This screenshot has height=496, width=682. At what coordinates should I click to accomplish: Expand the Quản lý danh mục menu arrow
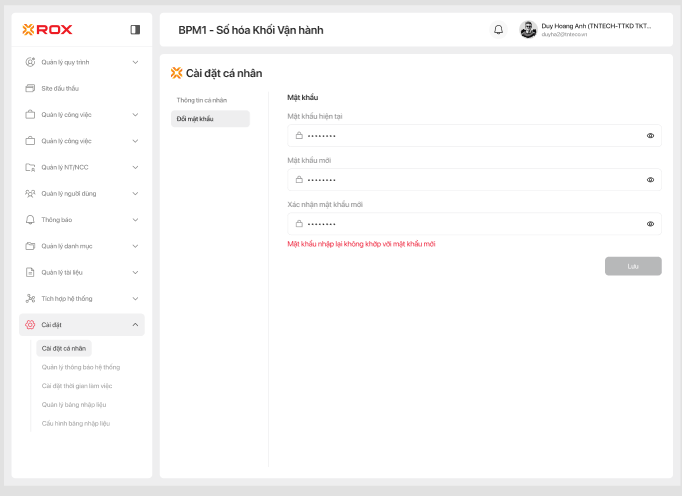pyautogui.click(x=135, y=246)
